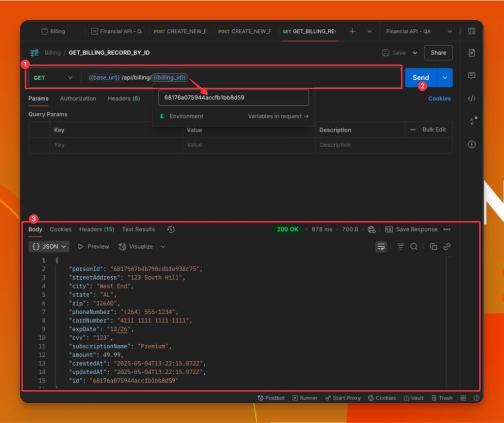Switch to Financial API - Q tab
Screen dimensions: 504x423
[117, 31]
